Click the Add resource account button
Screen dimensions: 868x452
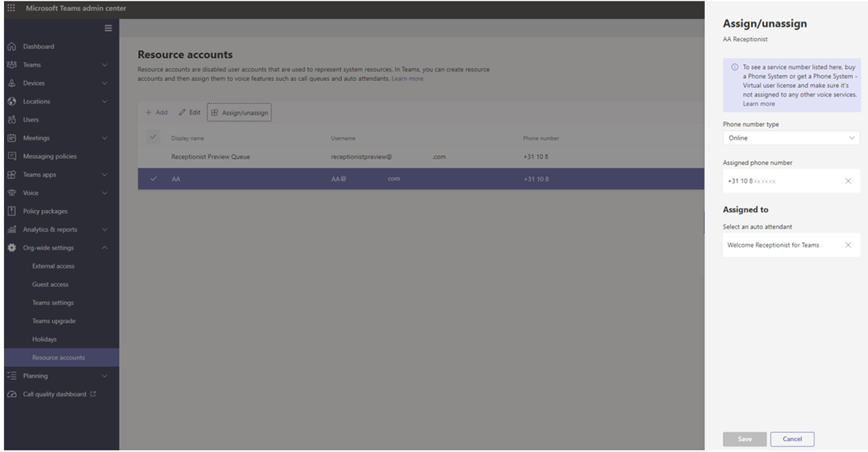[x=156, y=112]
